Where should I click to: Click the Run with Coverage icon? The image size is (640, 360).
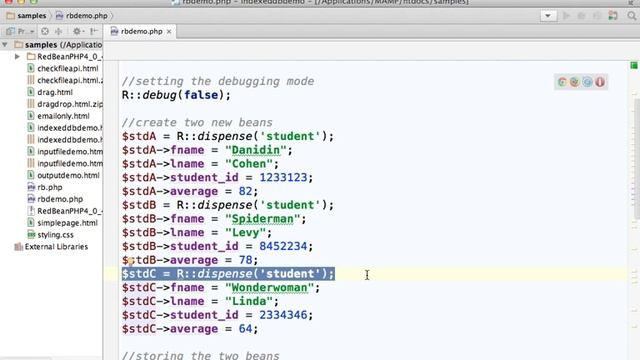pos(597,16)
